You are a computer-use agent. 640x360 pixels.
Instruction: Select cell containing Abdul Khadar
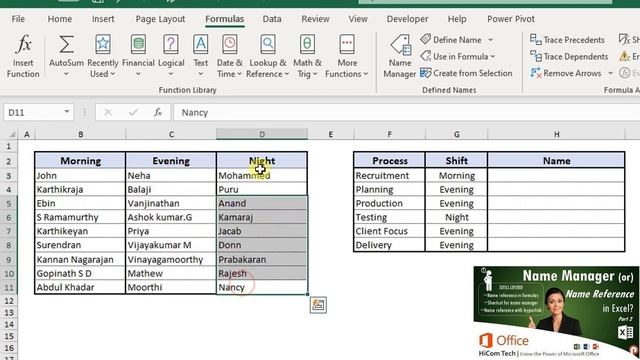pos(80,287)
